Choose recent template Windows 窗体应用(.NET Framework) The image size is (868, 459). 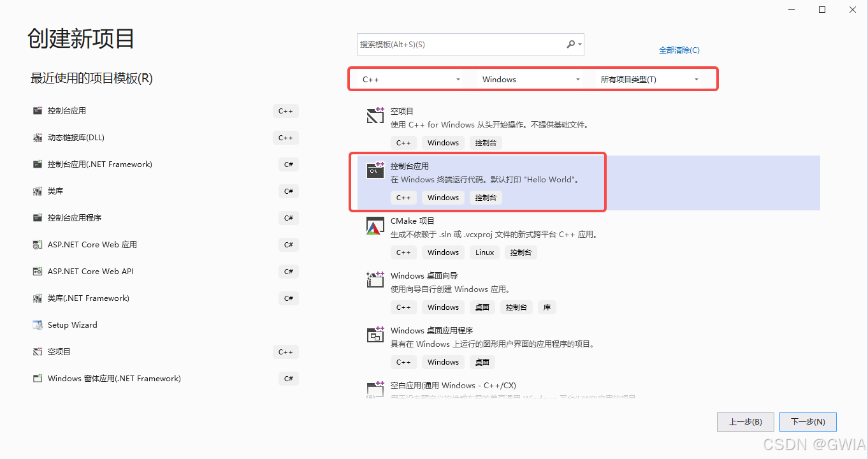click(x=114, y=379)
